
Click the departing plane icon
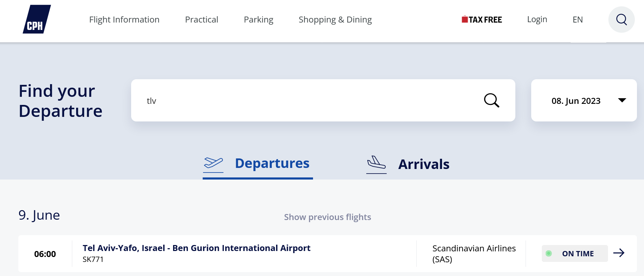(x=213, y=163)
